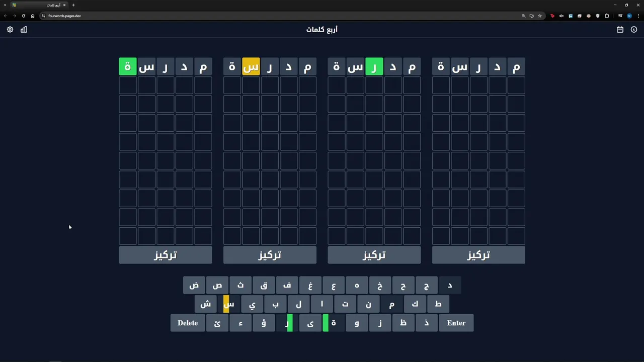Reload the page in browser
The width and height of the screenshot is (644, 362).
pos(23,16)
